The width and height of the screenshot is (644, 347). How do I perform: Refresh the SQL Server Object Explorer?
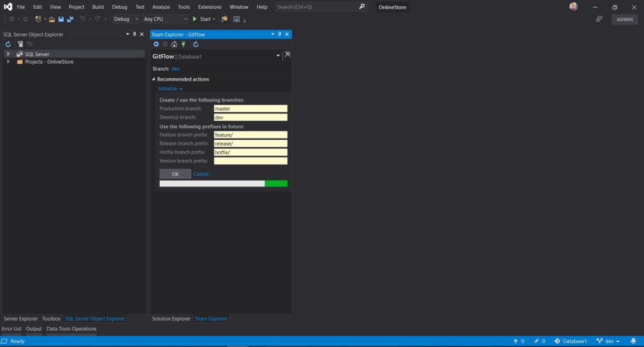click(x=8, y=44)
